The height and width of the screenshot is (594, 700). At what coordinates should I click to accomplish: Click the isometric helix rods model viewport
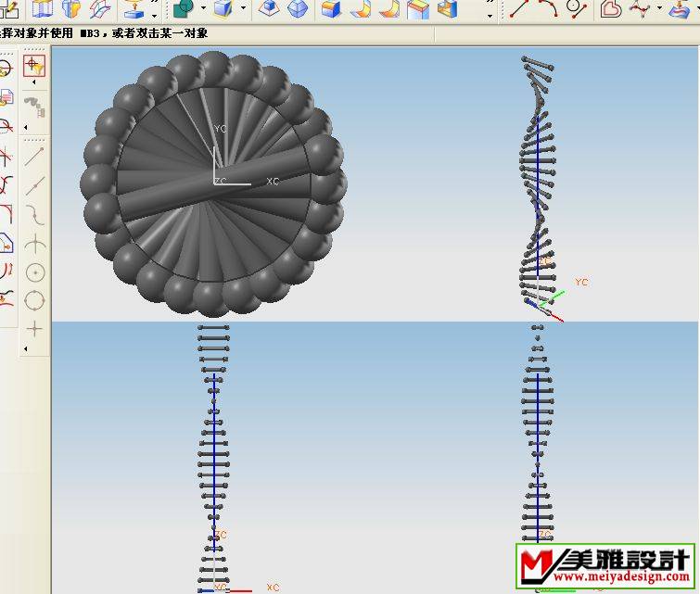(x=538, y=182)
